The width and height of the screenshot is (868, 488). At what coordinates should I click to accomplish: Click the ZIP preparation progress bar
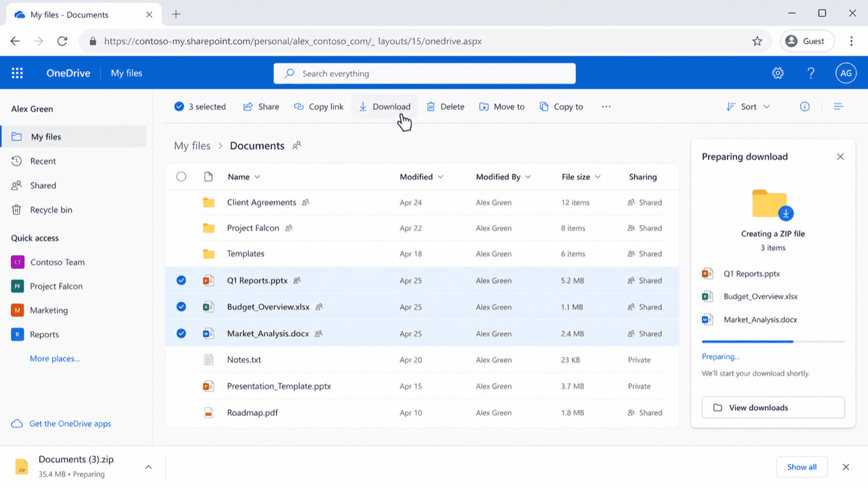[x=773, y=342]
